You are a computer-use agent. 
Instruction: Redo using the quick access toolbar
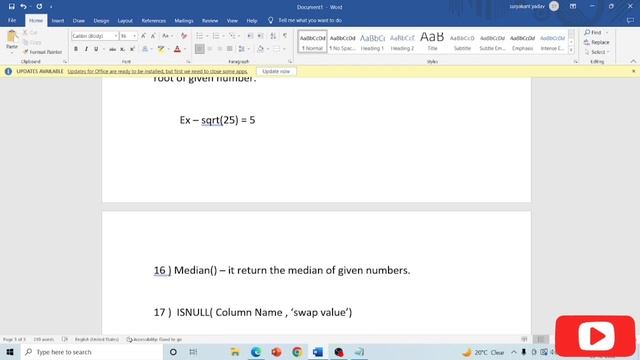pos(39,7)
